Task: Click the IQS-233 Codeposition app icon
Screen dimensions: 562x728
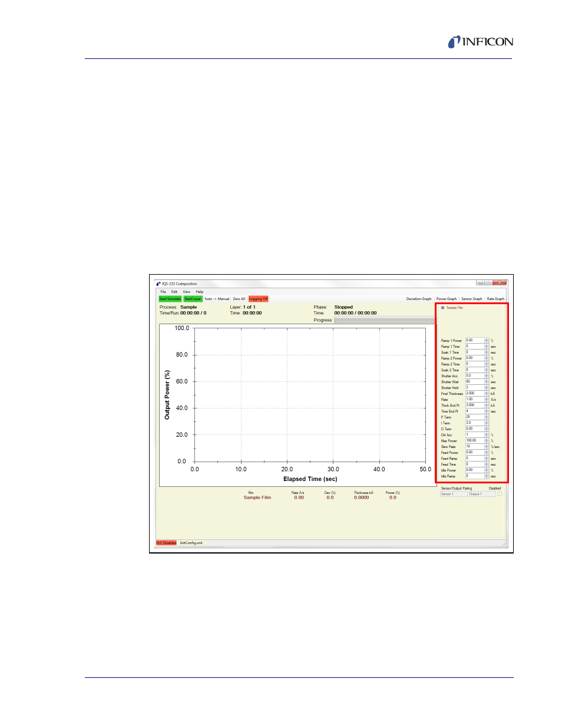Action: pyautogui.click(x=158, y=284)
